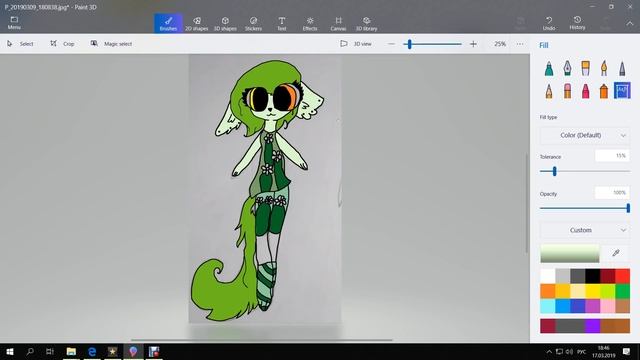Choose the Crop tool

(x=62, y=44)
